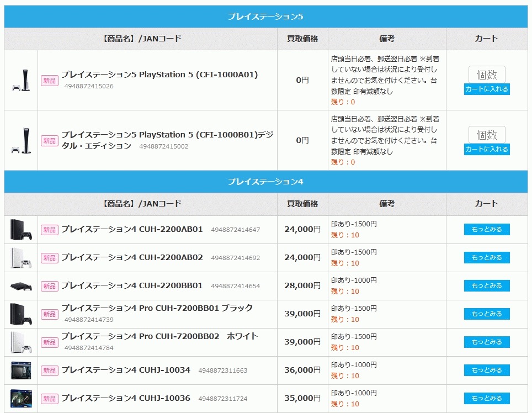
Task: Click the PS4 CUHJ-10034 box image
Action: click(21, 370)
